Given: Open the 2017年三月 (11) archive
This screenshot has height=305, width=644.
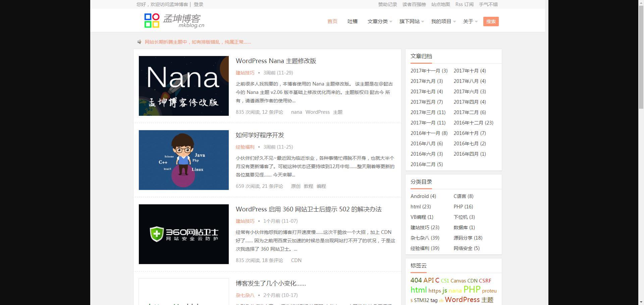Looking at the screenshot, I should [x=428, y=112].
